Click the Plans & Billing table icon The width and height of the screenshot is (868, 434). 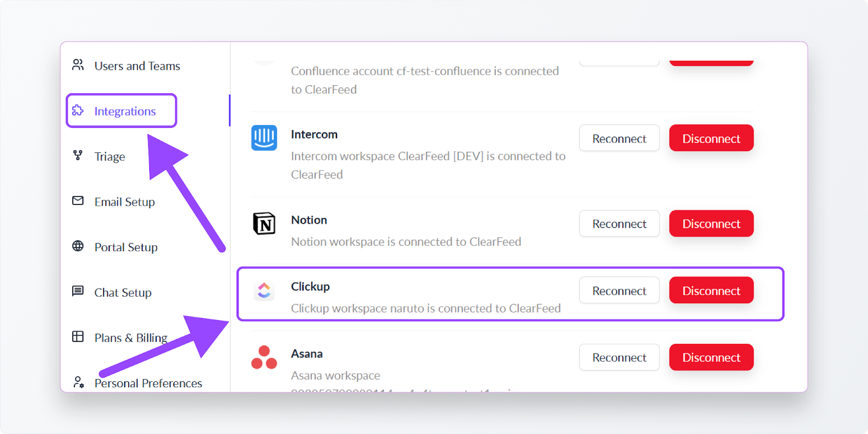point(78,336)
